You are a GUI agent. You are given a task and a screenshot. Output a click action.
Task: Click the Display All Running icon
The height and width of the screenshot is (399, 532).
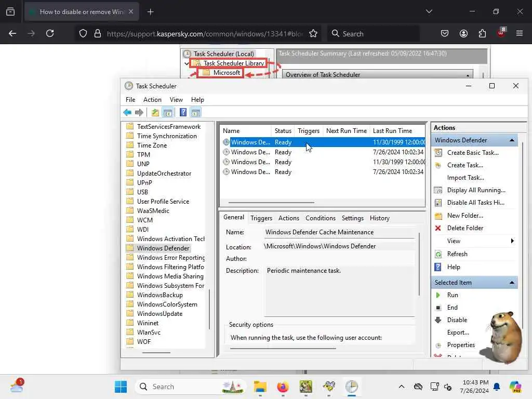(x=438, y=190)
